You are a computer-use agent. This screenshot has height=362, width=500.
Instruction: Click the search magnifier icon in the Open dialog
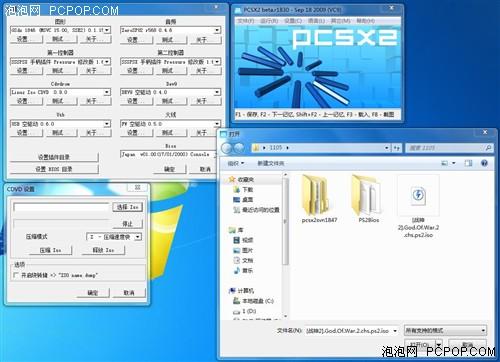[488, 148]
